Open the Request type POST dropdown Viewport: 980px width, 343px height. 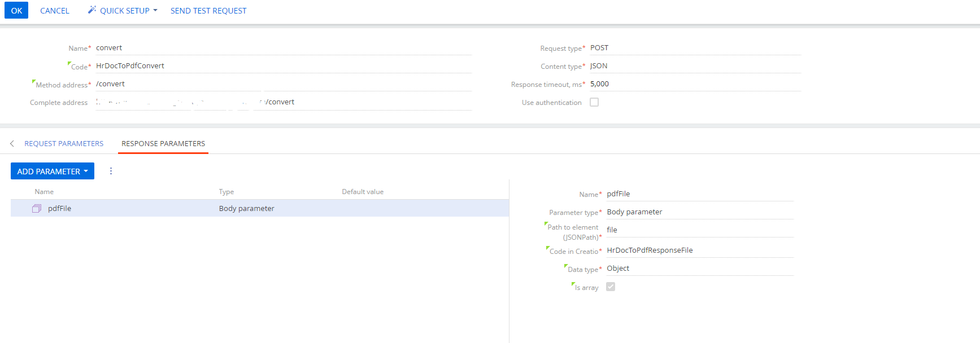pos(695,48)
